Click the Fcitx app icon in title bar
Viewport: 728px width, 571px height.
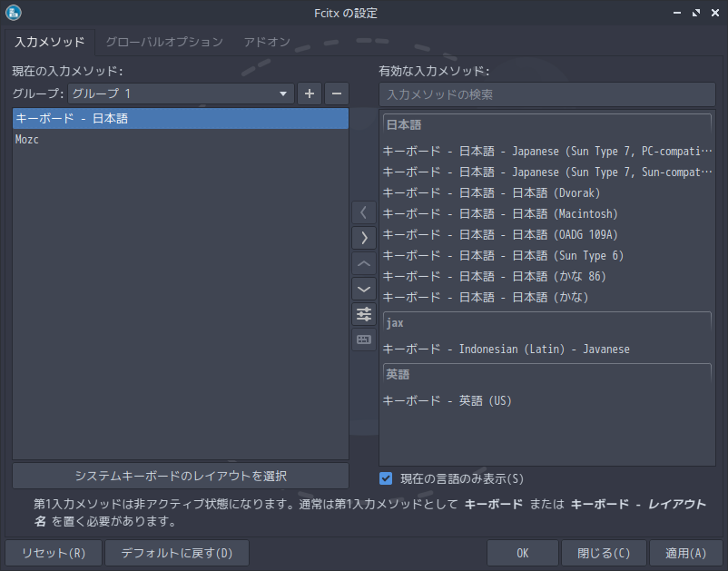(x=14, y=13)
